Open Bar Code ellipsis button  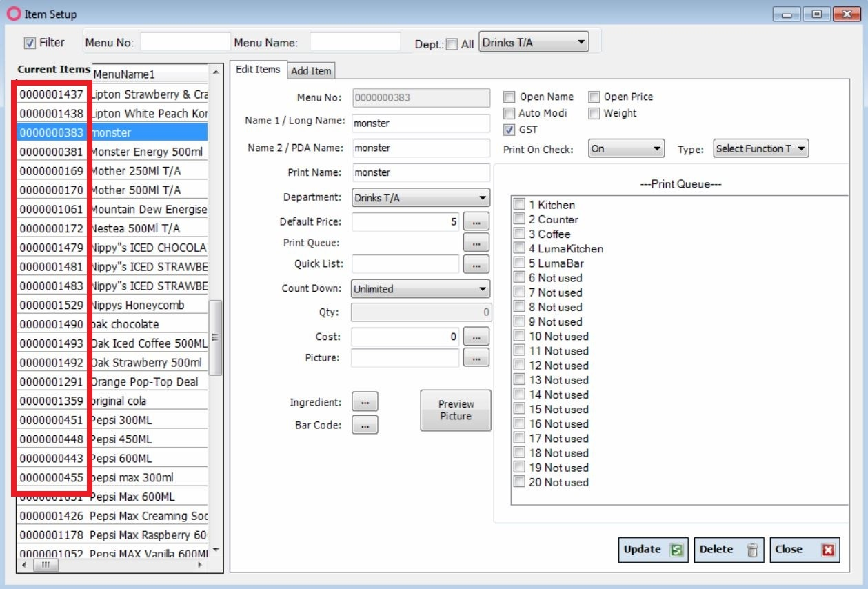(x=365, y=425)
